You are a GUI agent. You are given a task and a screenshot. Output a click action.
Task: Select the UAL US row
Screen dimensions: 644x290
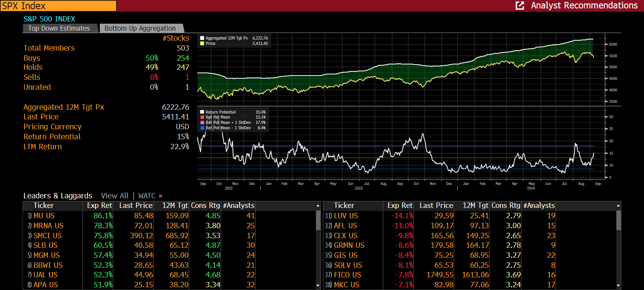click(169, 275)
